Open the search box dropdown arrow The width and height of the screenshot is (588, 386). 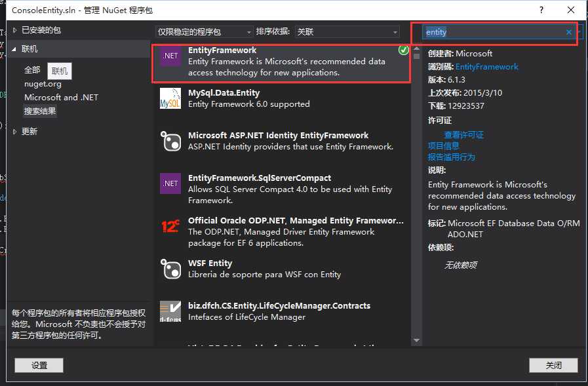click(579, 32)
